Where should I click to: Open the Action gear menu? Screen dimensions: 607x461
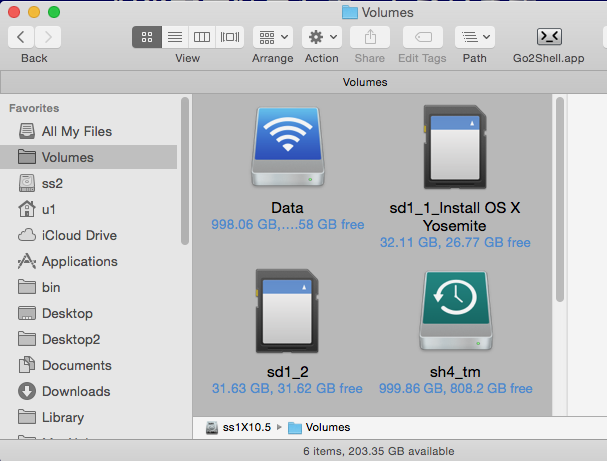click(x=322, y=37)
